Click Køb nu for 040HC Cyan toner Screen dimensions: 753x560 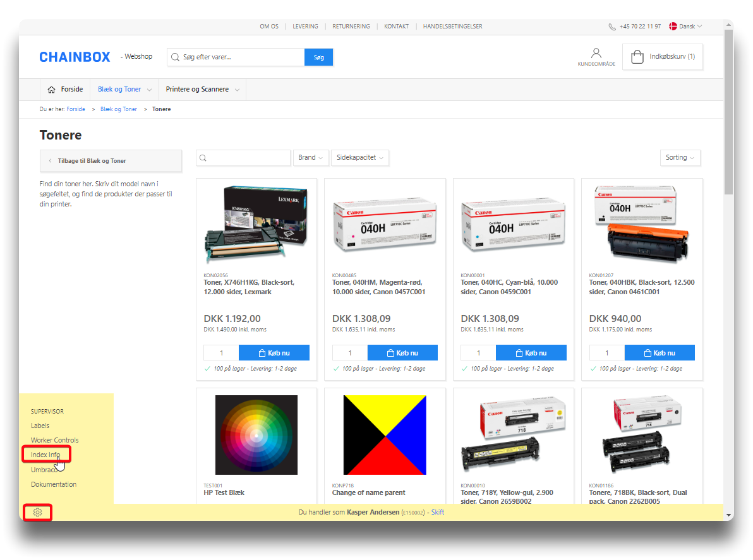coord(531,353)
